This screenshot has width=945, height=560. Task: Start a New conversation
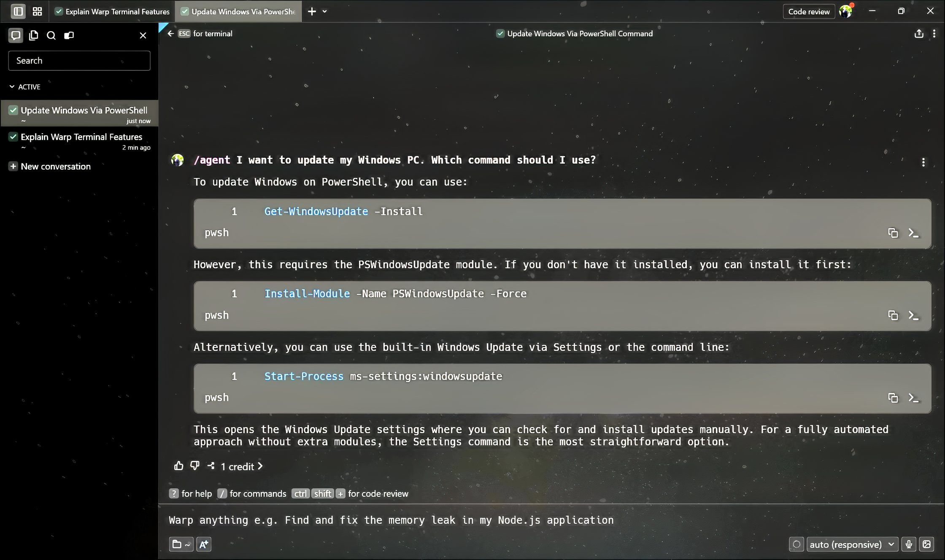pyautogui.click(x=50, y=167)
